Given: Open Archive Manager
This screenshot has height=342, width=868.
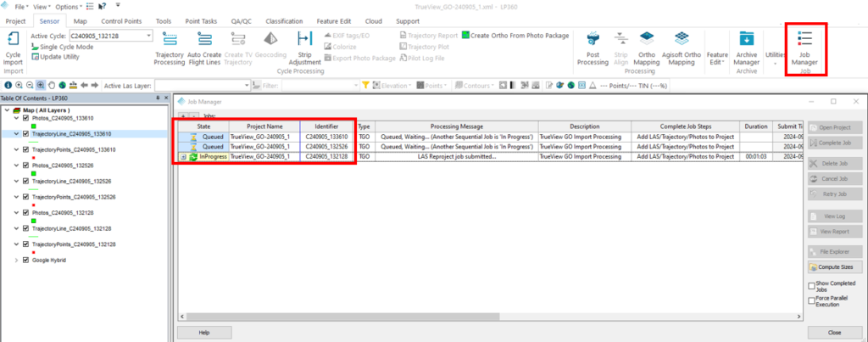Looking at the screenshot, I should 747,48.
